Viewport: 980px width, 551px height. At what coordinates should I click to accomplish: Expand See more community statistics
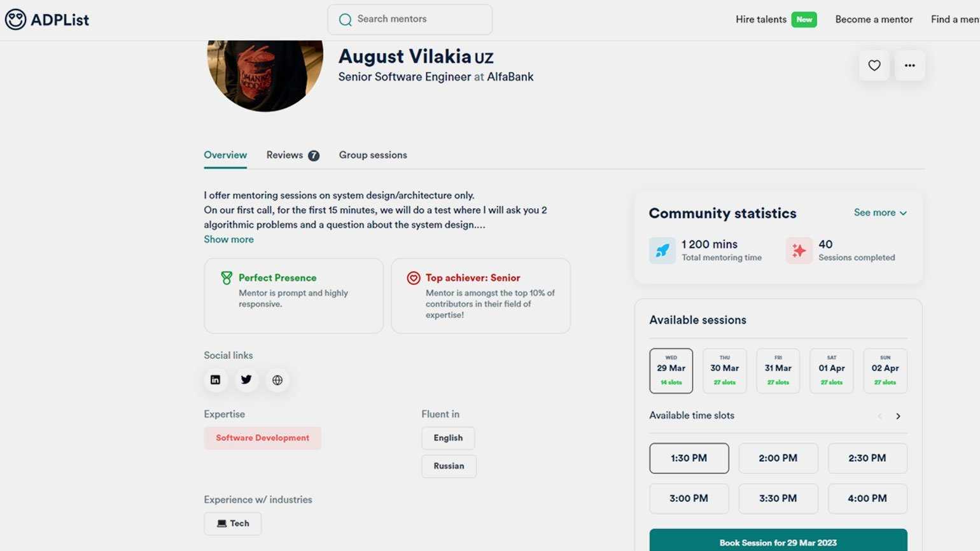click(x=880, y=213)
